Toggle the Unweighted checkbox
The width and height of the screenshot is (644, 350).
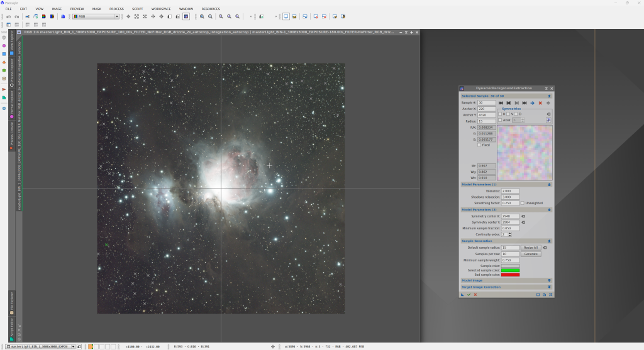coord(522,203)
